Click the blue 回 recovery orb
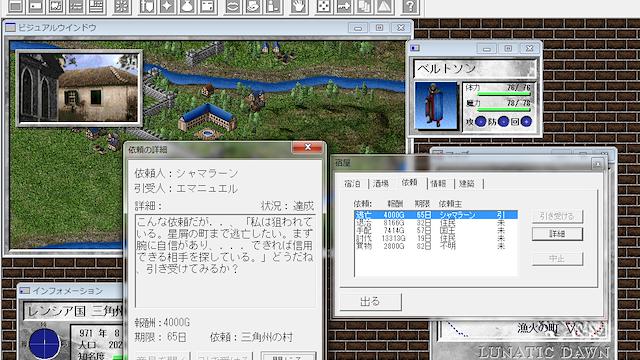Viewport: 640px width, 360px height. (526, 121)
